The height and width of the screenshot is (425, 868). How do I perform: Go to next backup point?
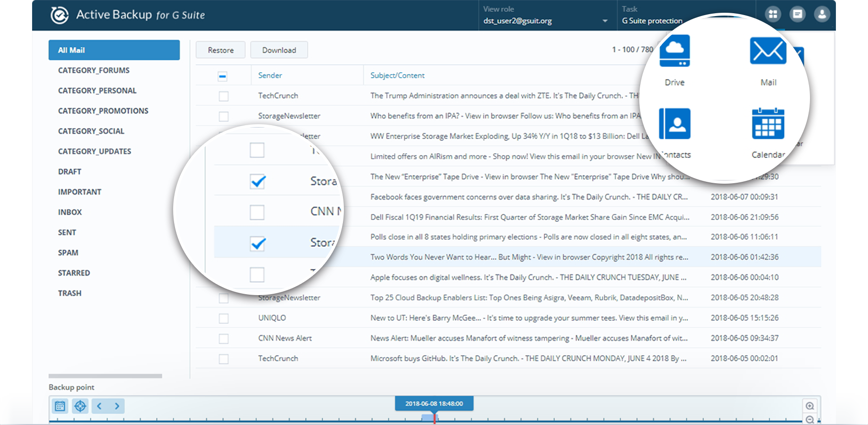(x=117, y=406)
